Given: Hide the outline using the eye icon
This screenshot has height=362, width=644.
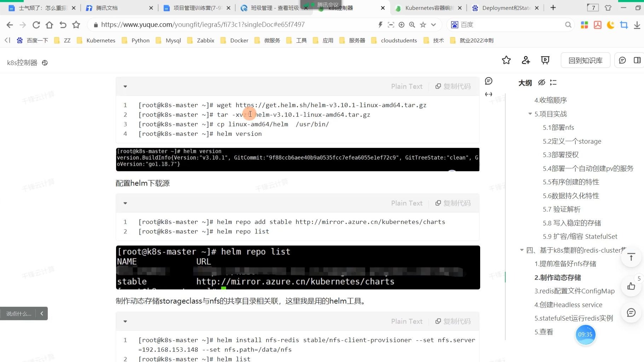Looking at the screenshot, I should (x=541, y=82).
